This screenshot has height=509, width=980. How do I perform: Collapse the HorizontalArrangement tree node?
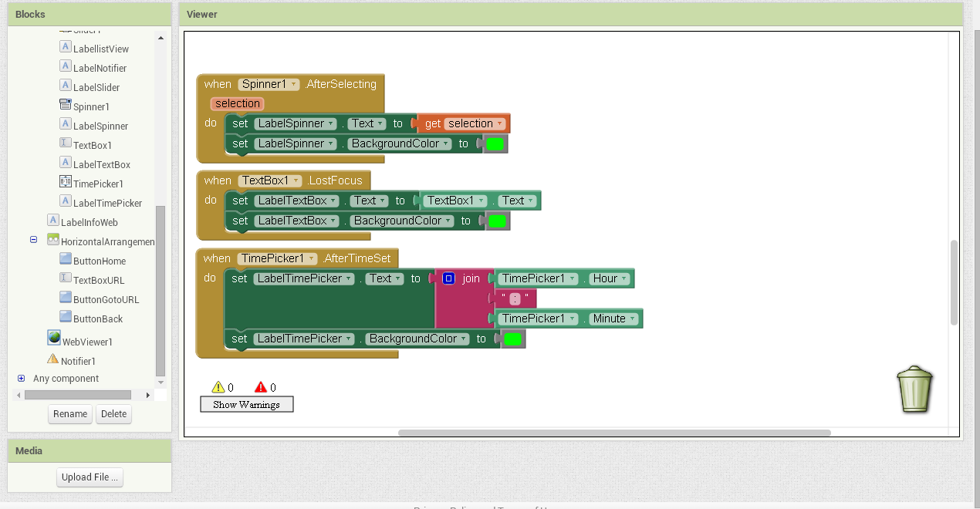[34, 240]
